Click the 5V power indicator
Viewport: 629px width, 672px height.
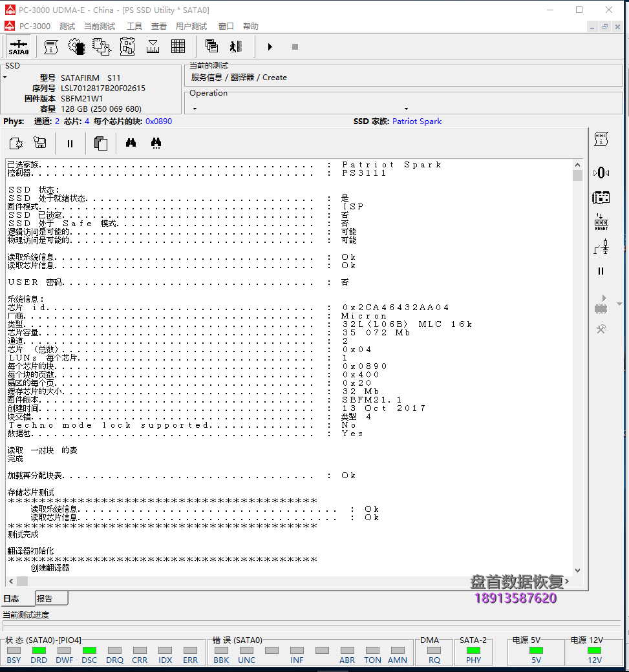536,651
